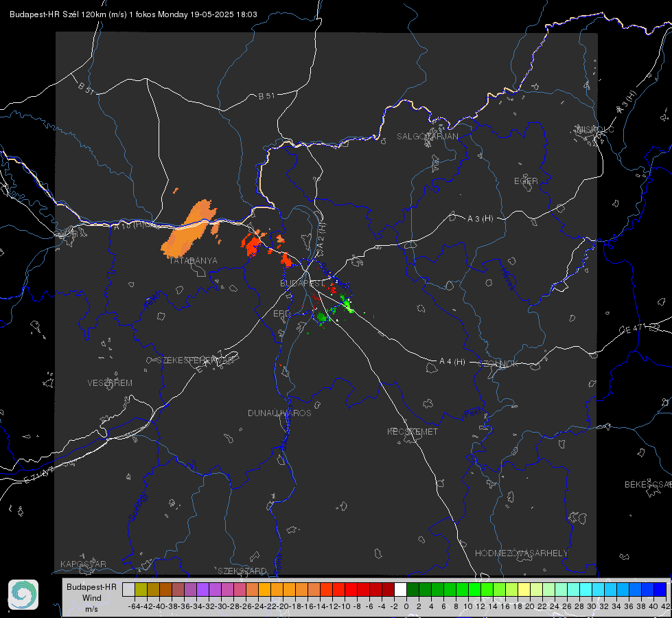Click the swirl logo icon
This screenshot has width=672, height=618.
(x=23, y=595)
